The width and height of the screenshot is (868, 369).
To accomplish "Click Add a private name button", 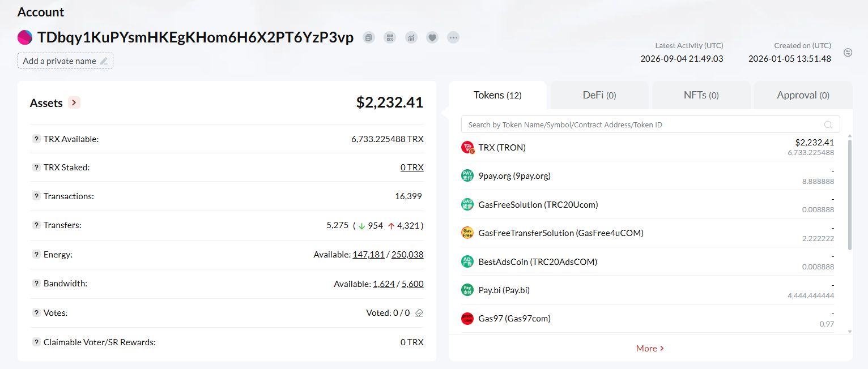I will (65, 61).
